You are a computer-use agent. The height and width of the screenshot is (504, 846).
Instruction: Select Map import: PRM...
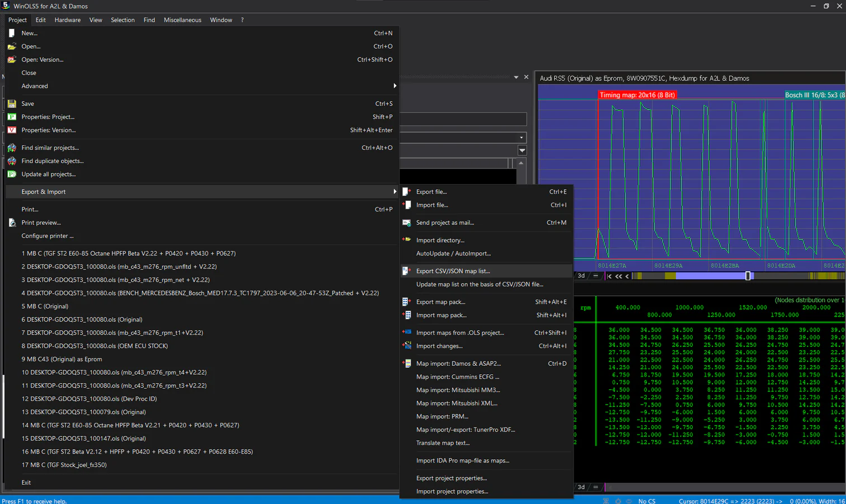pyautogui.click(x=487, y=416)
